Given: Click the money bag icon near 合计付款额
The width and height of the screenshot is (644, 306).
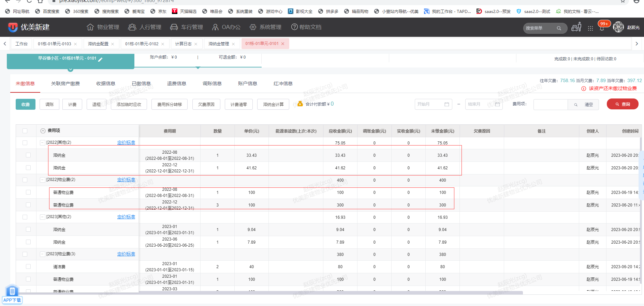Looking at the screenshot, I should [300, 104].
